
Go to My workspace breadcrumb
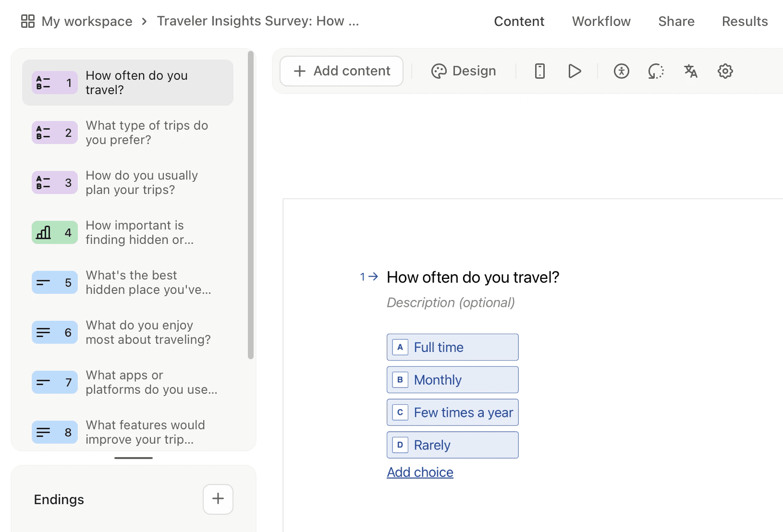(x=87, y=21)
